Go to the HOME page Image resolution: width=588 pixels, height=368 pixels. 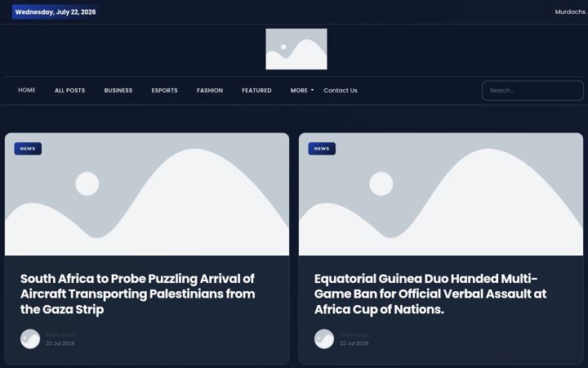point(27,90)
